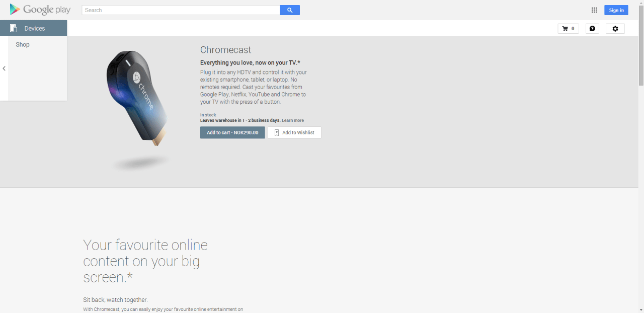644x313 pixels.
Task: Click the Chromecast product title
Action: [x=225, y=50]
